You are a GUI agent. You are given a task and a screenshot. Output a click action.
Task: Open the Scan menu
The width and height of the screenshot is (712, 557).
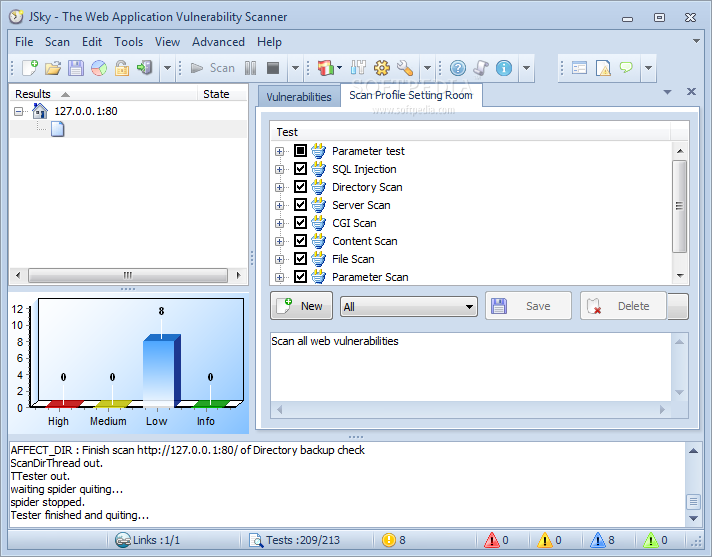pos(57,42)
